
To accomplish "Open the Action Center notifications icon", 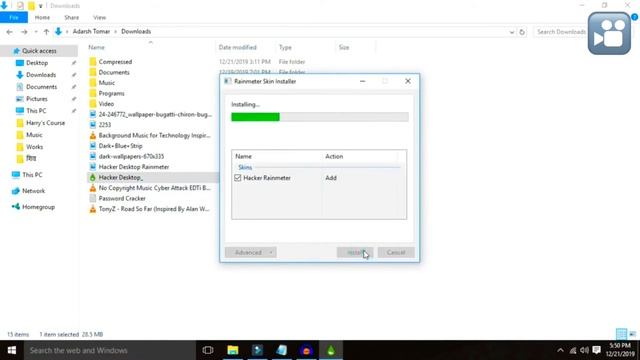I will 596,350.
